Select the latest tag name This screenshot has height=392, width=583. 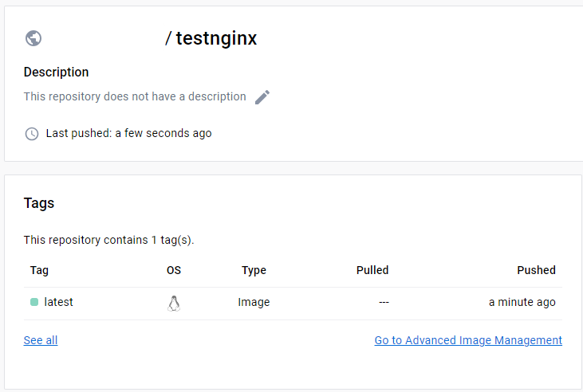click(58, 302)
